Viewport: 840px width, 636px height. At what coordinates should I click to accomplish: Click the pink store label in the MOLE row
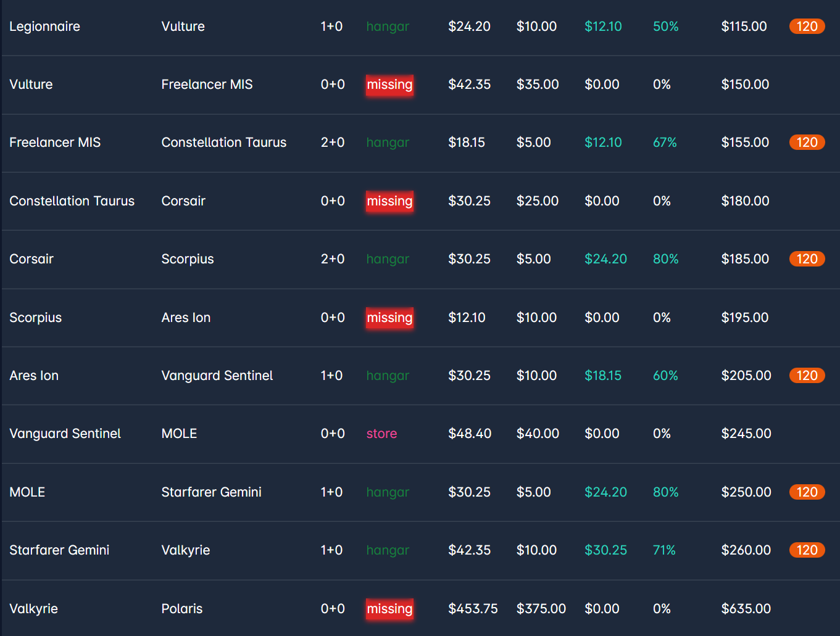[x=381, y=434]
